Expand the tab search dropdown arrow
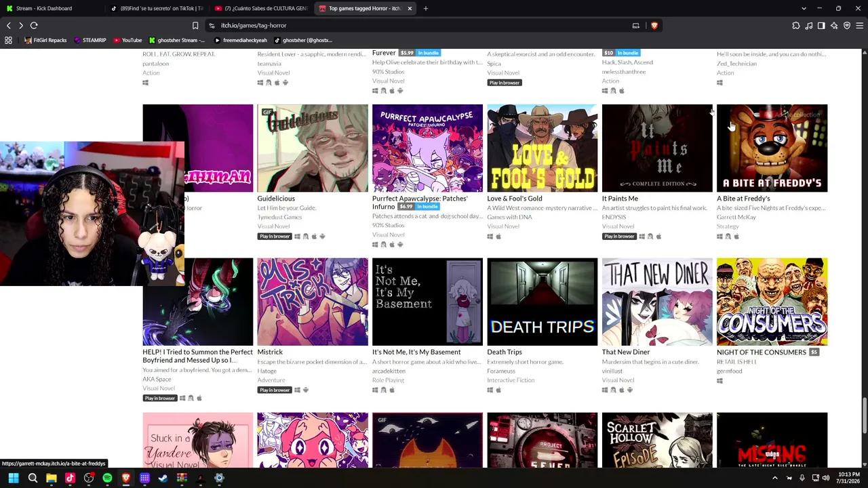 804,8
